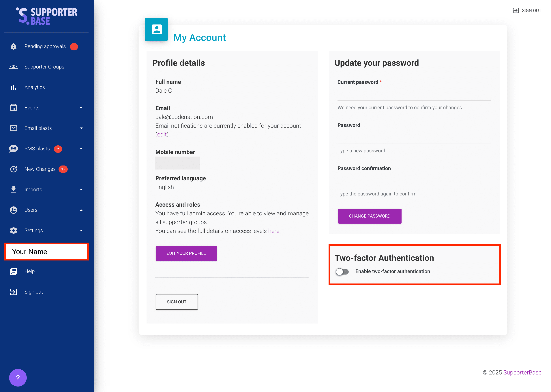Expand the Settings dropdown arrow
551x392 pixels.
tap(81, 231)
